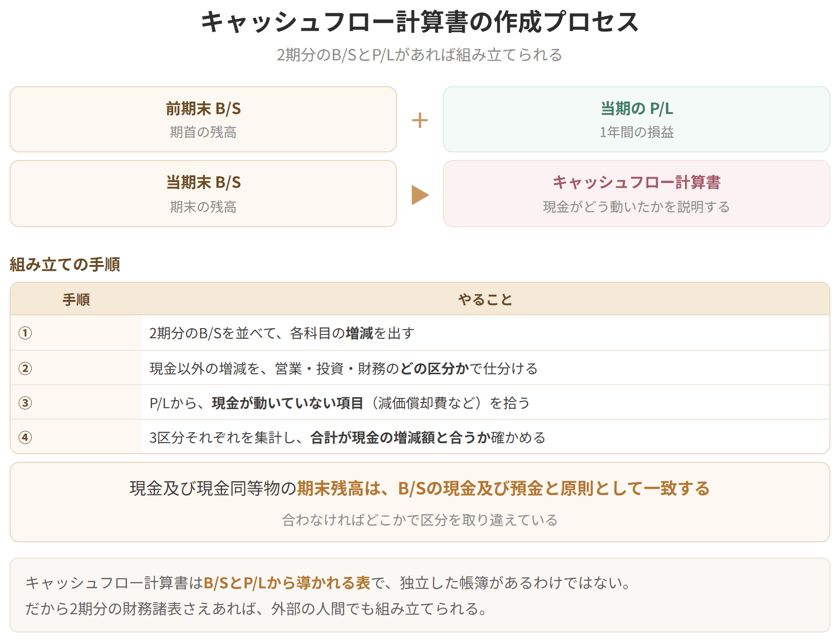
Task: Click highlighted 期末残高は、B/Sの現金及び預金と原則として一致する
Action: click(x=503, y=488)
